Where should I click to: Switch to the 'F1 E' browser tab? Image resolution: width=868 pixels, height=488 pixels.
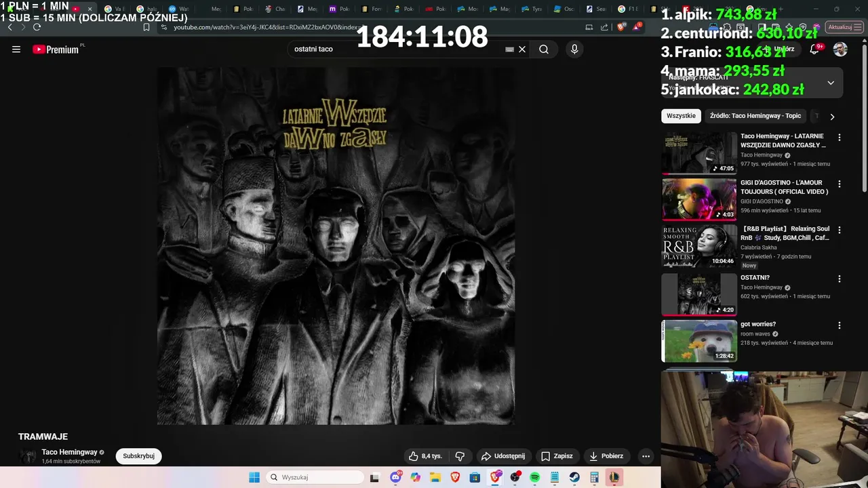tap(630, 9)
